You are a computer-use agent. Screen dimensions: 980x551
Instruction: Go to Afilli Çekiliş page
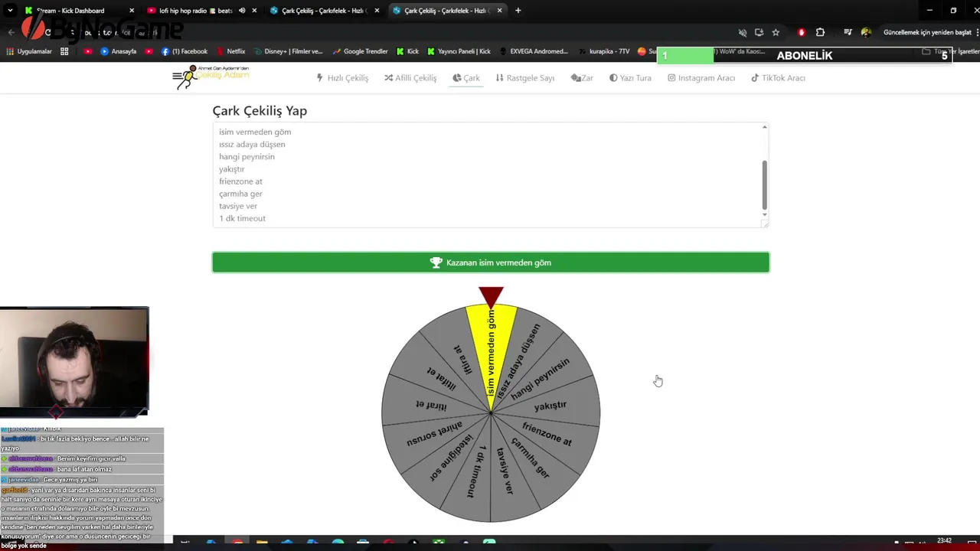[410, 78]
